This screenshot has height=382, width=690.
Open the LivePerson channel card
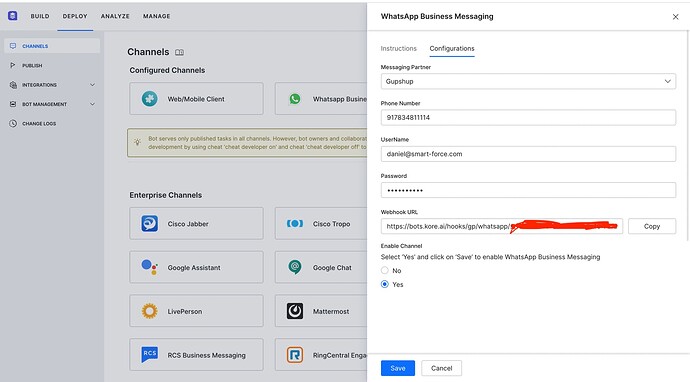(x=196, y=311)
